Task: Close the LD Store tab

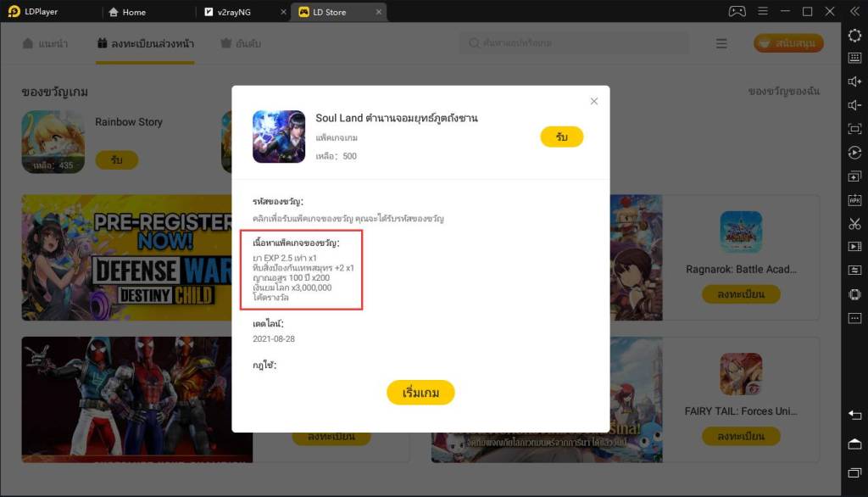Action: [x=379, y=12]
